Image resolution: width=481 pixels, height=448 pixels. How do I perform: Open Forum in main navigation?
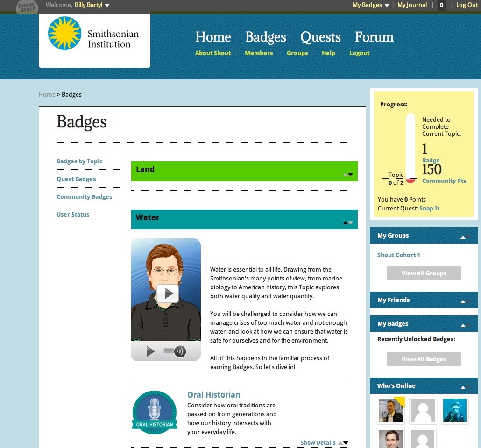(x=374, y=37)
